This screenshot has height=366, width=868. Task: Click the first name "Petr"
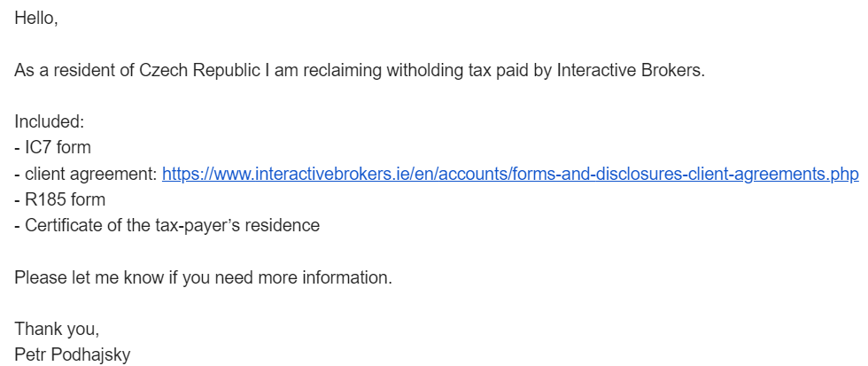tap(31, 354)
